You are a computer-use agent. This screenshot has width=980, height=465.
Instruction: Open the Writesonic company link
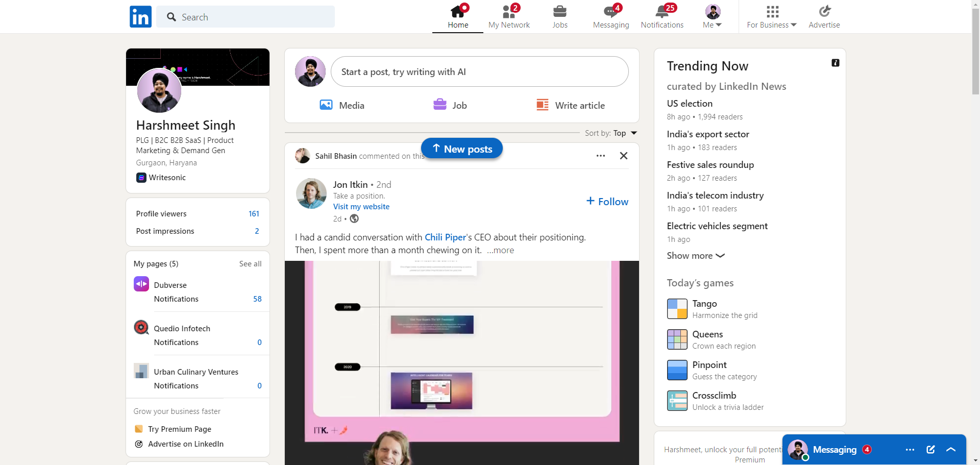pos(161,178)
